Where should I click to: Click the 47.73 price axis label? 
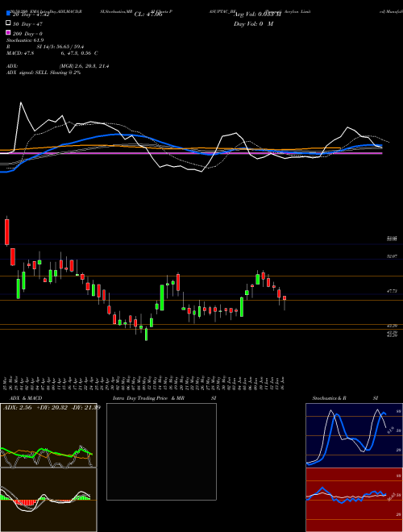[x=392, y=291]
